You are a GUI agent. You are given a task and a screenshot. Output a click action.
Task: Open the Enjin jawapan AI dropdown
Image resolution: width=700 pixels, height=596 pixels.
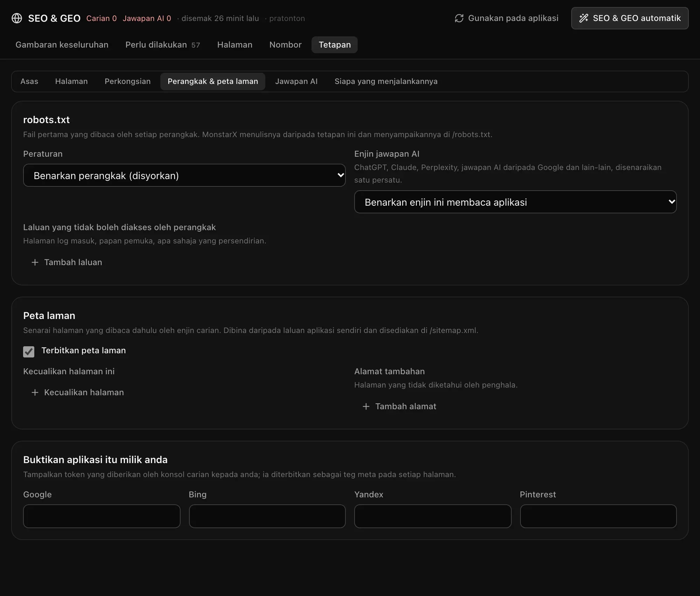515,202
